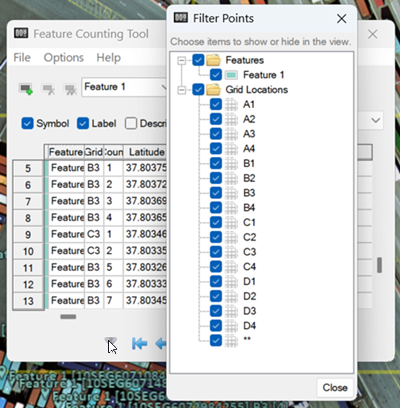Image resolution: width=400 pixels, height=408 pixels.
Task: Click the Features folder icon
Action: tap(213, 60)
